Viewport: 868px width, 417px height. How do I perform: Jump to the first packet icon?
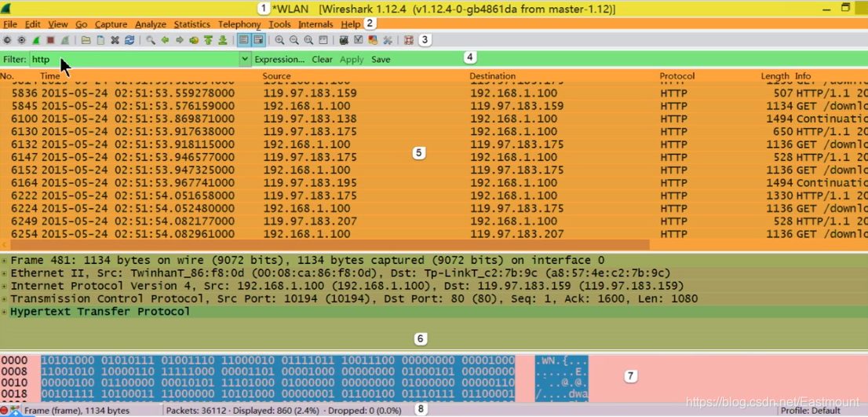(x=208, y=40)
